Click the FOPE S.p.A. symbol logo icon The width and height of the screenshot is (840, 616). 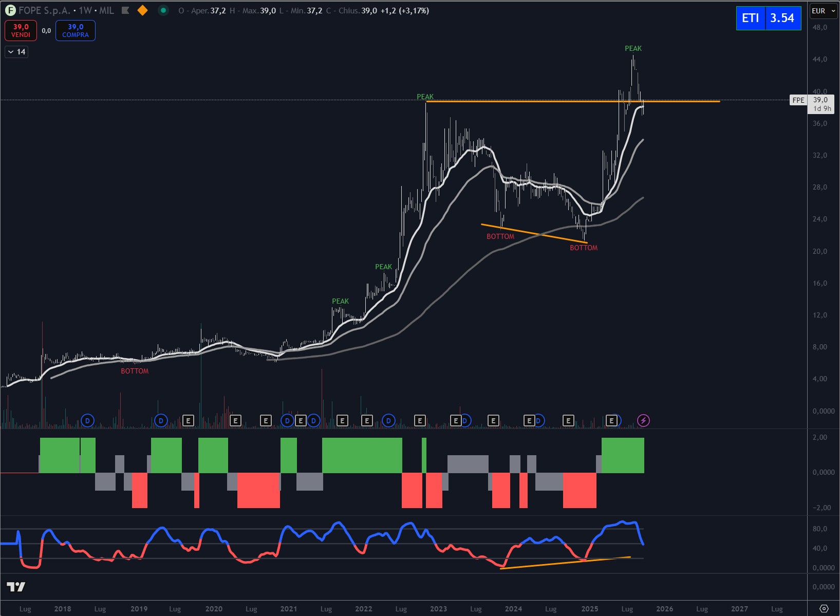[10, 10]
